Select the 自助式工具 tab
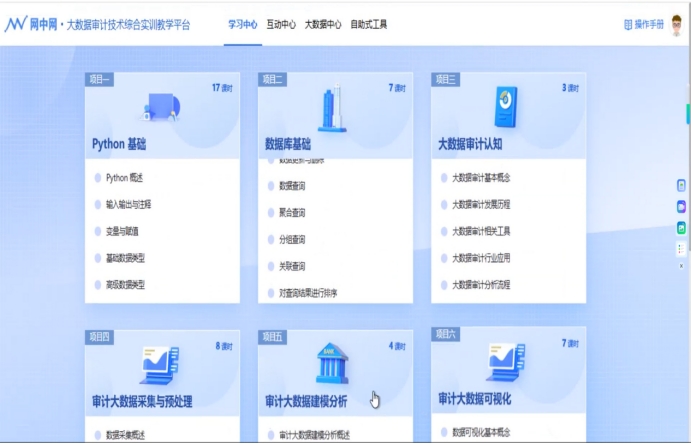The height and width of the screenshot is (444, 691). click(369, 24)
